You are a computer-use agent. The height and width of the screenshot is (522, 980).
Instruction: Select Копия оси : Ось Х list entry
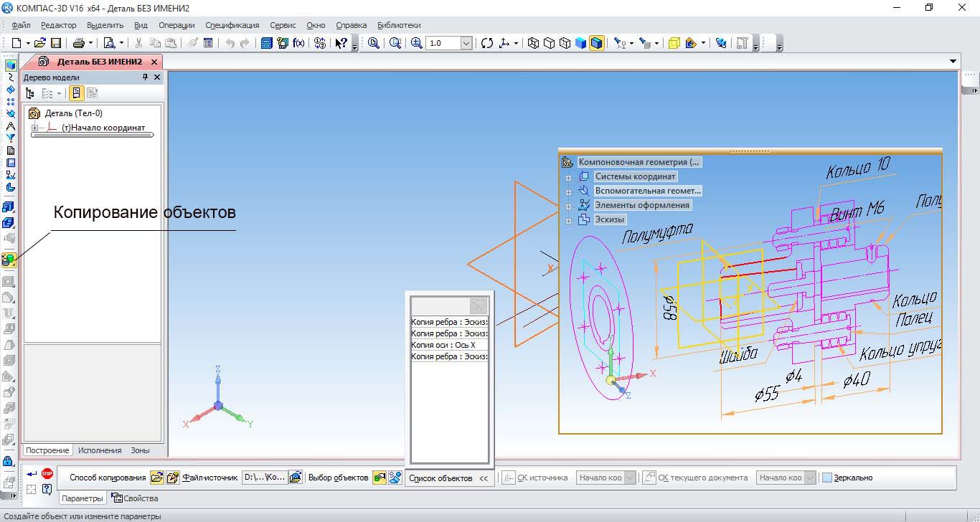coord(449,345)
